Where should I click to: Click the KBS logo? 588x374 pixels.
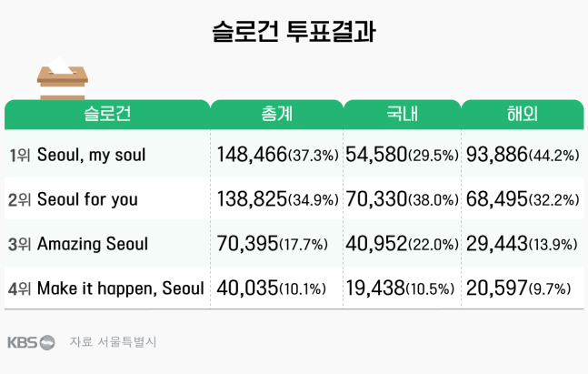(x=31, y=342)
